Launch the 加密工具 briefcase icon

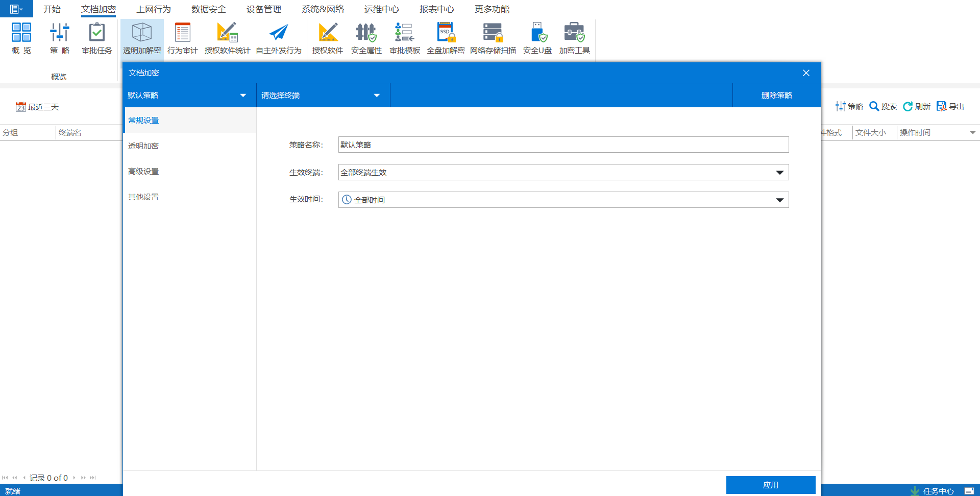click(x=574, y=33)
